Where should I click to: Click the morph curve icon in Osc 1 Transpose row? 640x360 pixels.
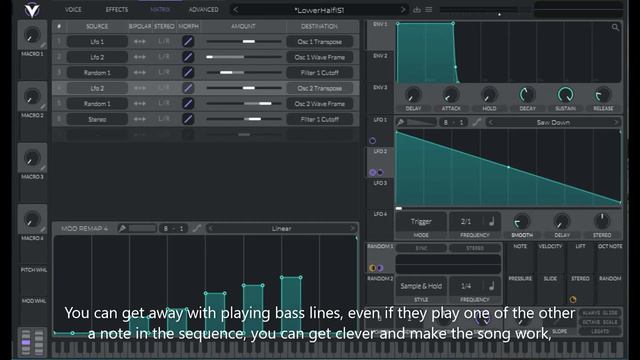pos(188,42)
